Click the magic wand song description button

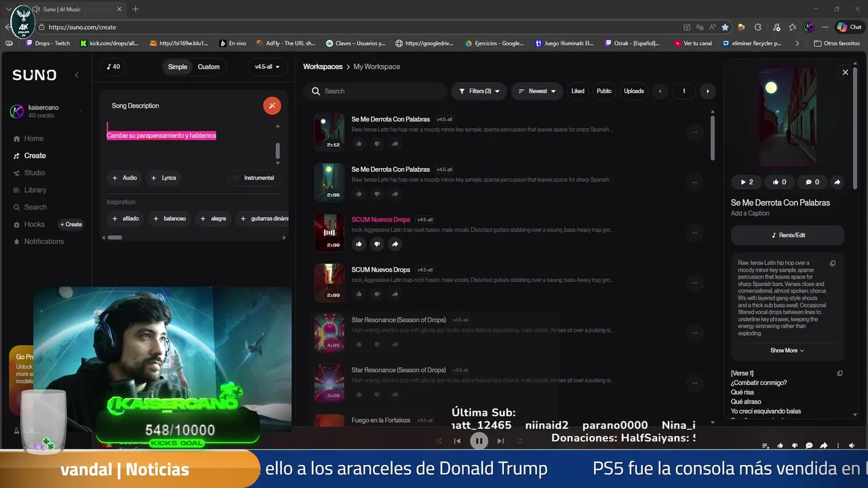(272, 106)
